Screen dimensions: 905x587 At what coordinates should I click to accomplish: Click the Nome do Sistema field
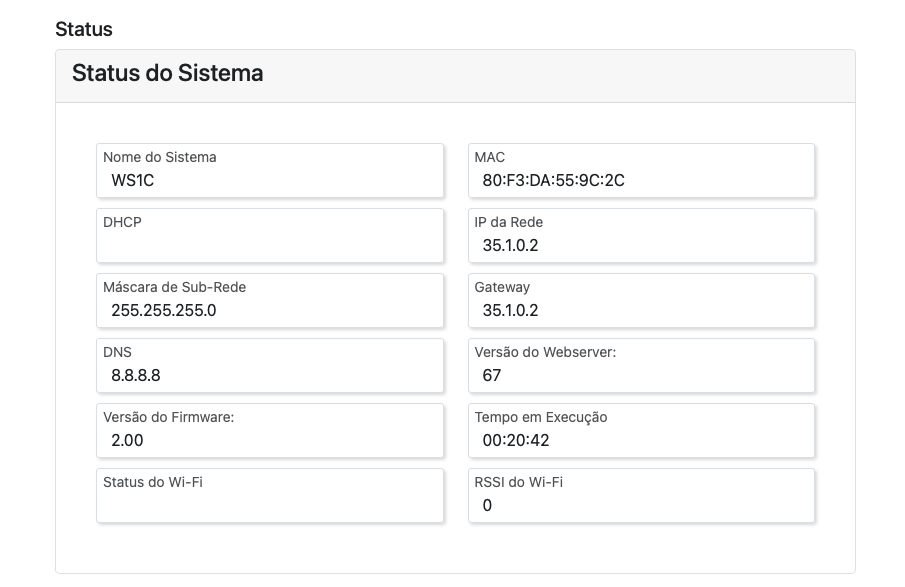(270, 170)
